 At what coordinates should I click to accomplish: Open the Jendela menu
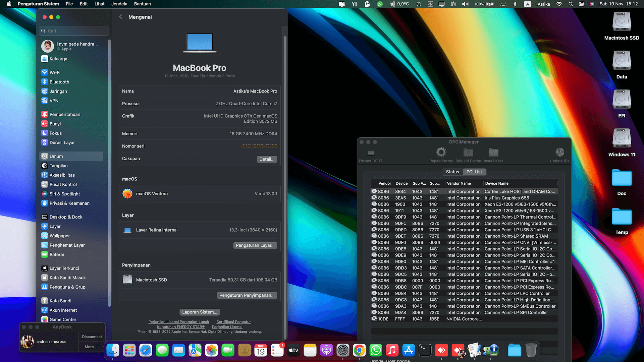119,4
